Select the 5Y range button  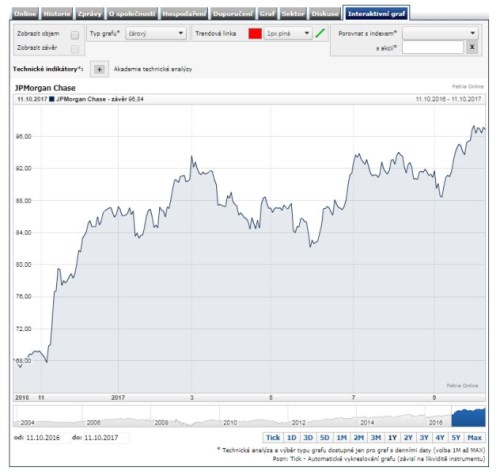(456, 438)
